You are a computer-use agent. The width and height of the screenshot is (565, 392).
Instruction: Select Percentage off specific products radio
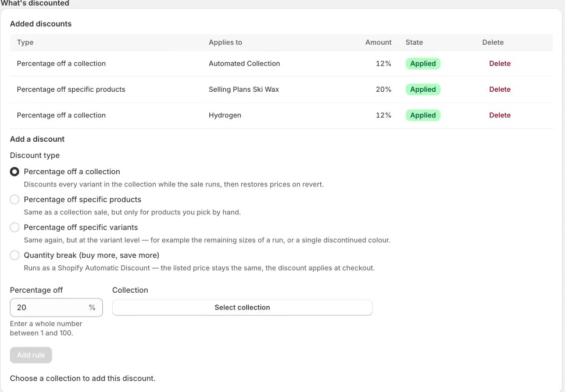coord(15,199)
